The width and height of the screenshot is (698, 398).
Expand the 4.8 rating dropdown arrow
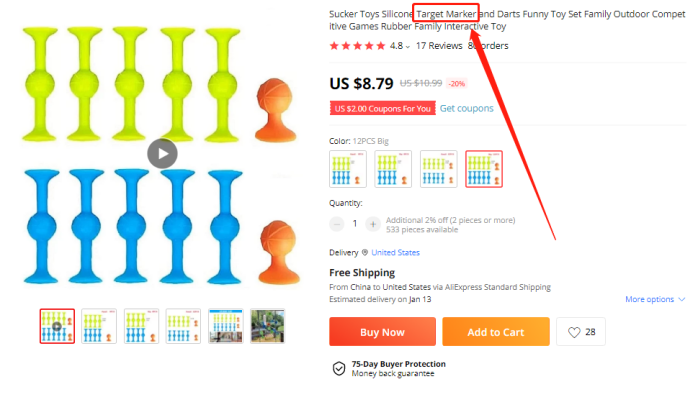click(x=408, y=47)
